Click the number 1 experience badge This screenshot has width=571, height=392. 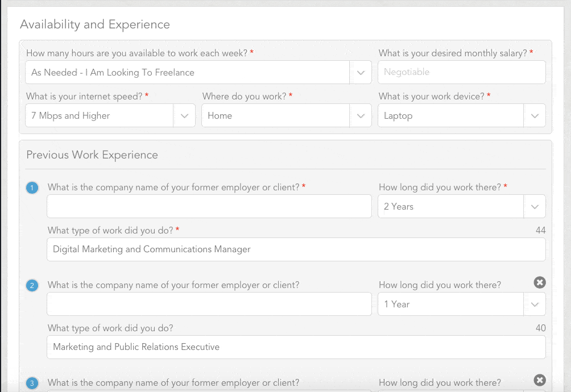click(32, 187)
